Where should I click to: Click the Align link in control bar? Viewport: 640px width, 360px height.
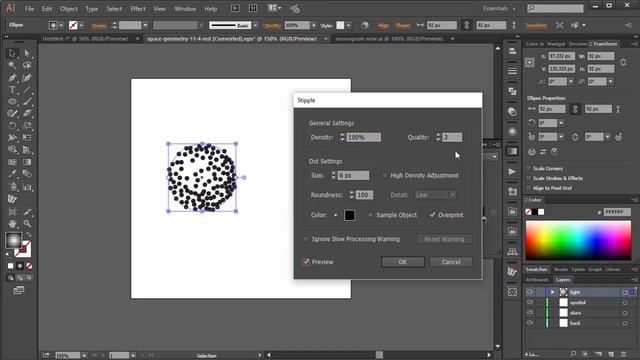pyautogui.click(x=383, y=25)
